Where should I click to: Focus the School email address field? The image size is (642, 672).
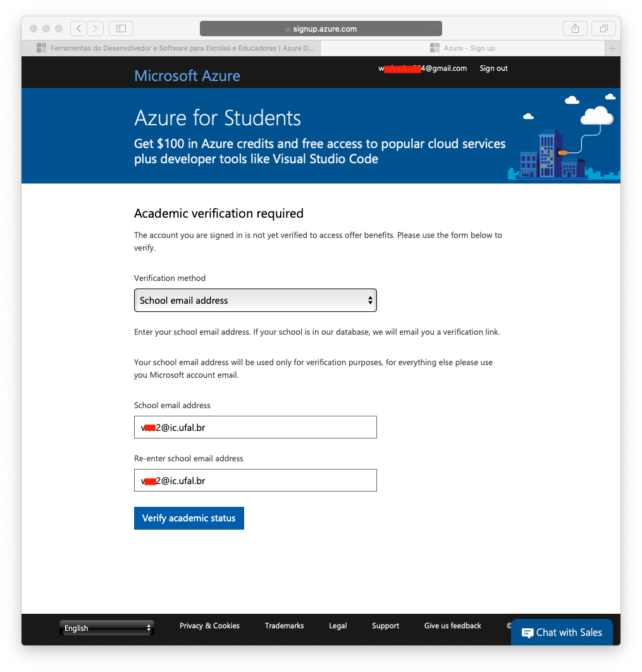256,427
